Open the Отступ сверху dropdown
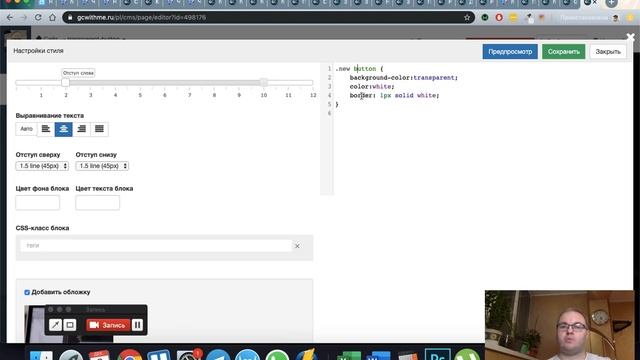Screen dimensions: 640x360 [x=42, y=166]
